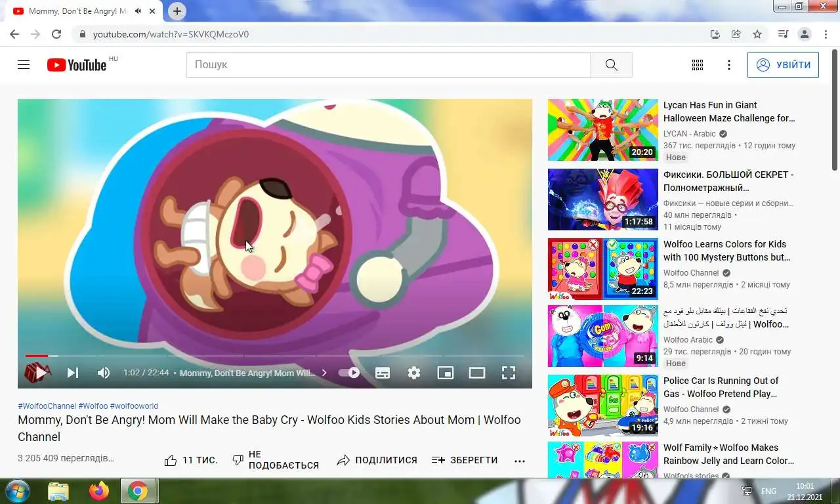
Task: Open the Wolfoo Arabic bubble gum video thumbnail
Action: (603, 336)
